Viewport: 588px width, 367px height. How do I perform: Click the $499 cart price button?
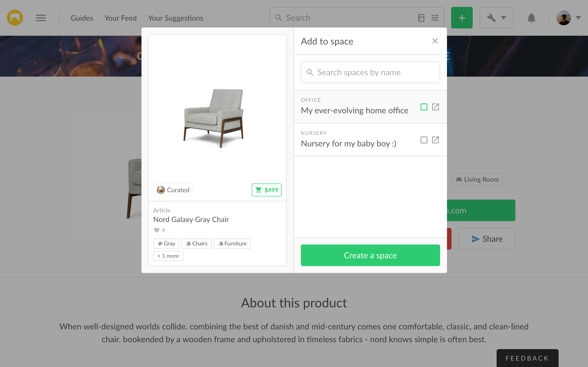pos(266,190)
